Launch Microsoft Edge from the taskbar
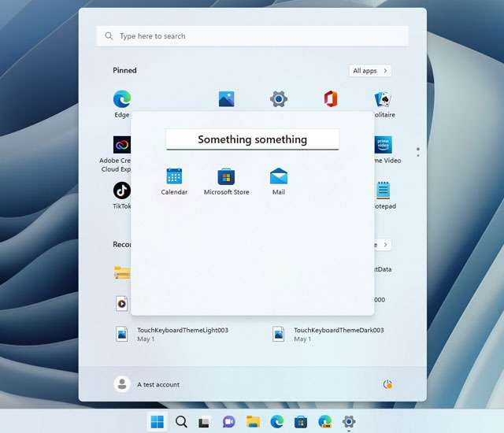The width and height of the screenshot is (504, 433). click(276, 422)
